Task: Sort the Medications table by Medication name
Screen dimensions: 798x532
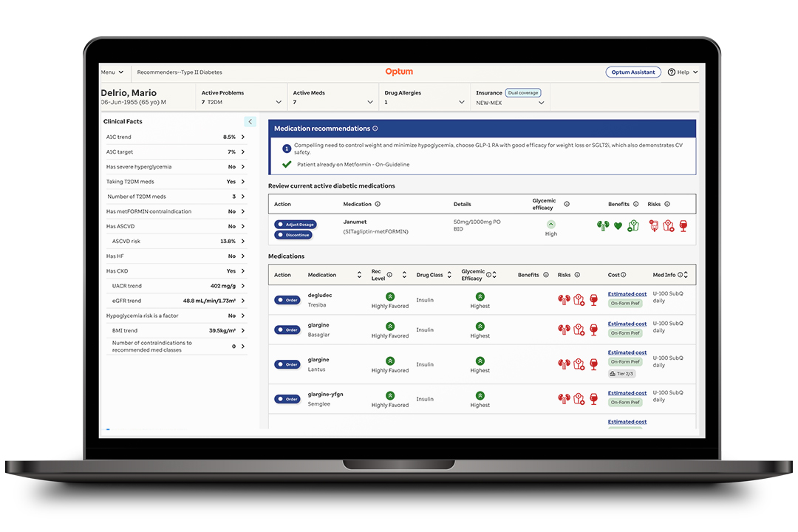Action: point(359,275)
